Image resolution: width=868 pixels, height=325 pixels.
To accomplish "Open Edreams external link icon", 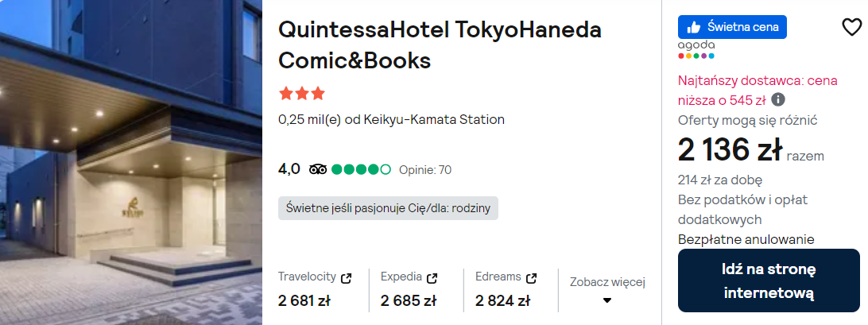I will point(531,278).
